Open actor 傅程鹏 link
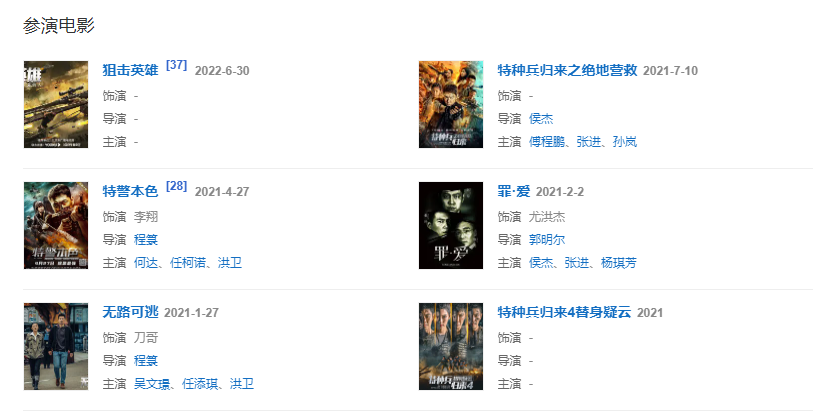The image size is (819, 411). click(547, 142)
